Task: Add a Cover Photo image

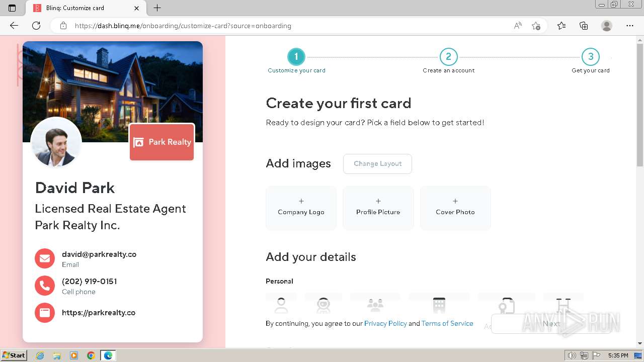Action: (x=455, y=208)
